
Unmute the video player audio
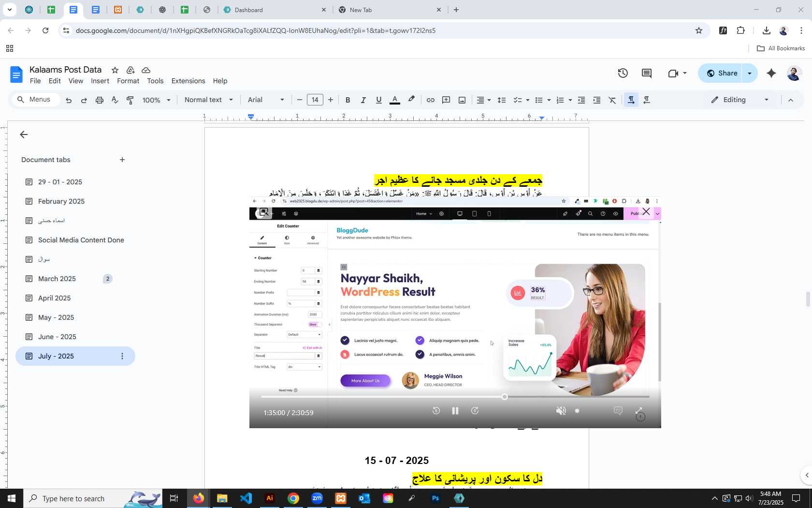coord(561,411)
